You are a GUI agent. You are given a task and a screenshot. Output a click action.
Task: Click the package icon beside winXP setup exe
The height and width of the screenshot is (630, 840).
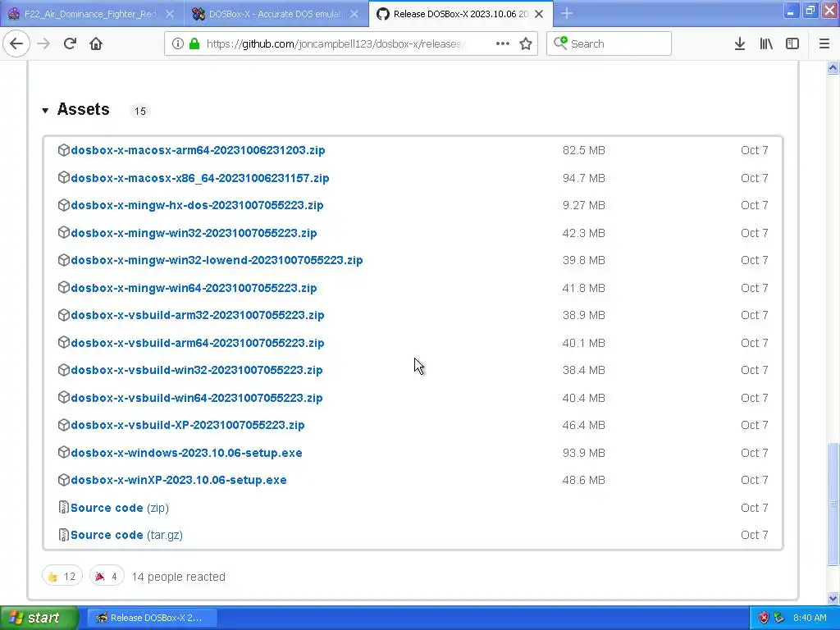pyautogui.click(x=64, y=480)
